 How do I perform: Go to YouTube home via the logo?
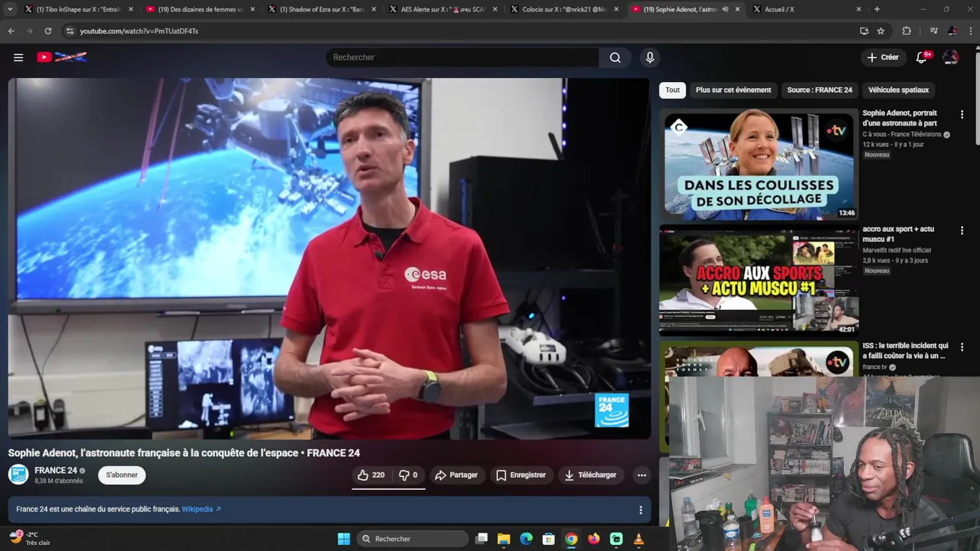(x=61, y=57)
